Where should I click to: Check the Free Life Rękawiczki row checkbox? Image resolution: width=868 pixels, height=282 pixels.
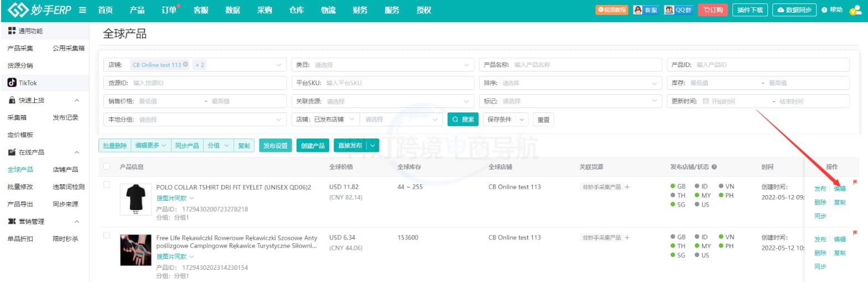pos(107,235)
